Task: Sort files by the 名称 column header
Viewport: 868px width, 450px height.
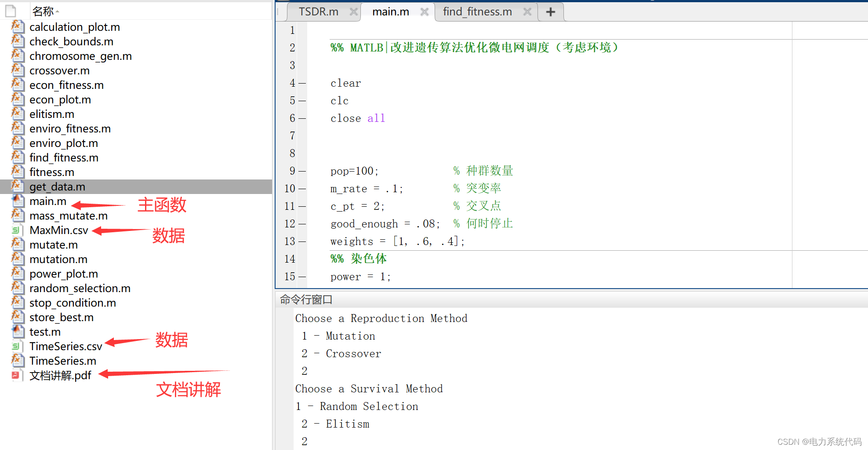Action: pos(43,11)
